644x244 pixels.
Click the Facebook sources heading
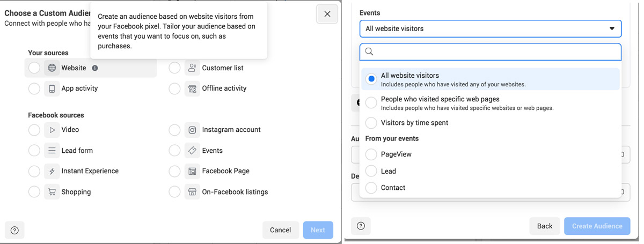coord(56,115)
